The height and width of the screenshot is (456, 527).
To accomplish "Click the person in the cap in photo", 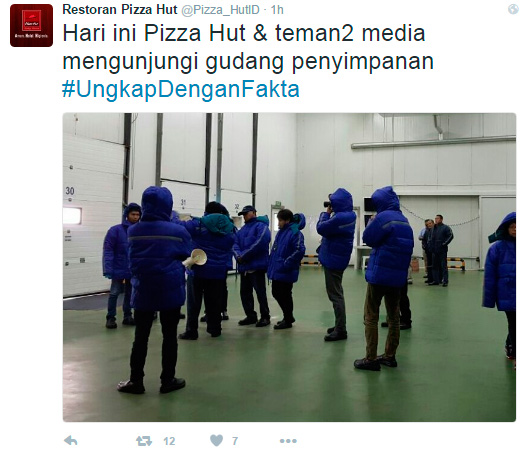I will coord(253,265).
